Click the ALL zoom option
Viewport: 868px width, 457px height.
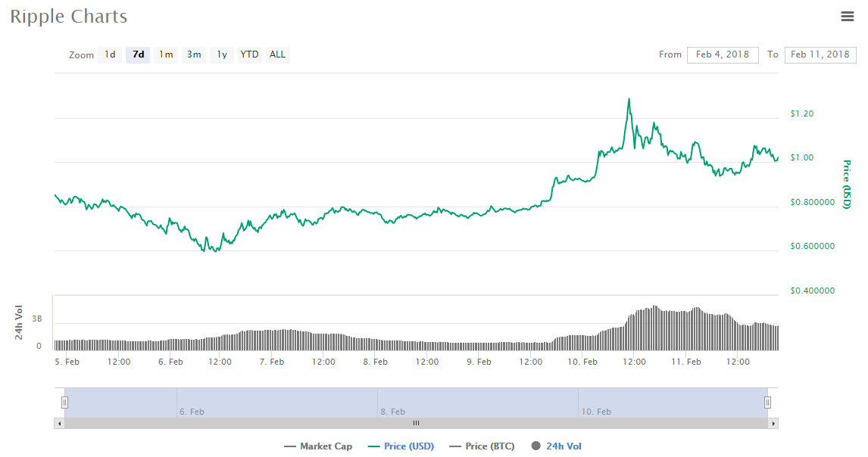277,54
